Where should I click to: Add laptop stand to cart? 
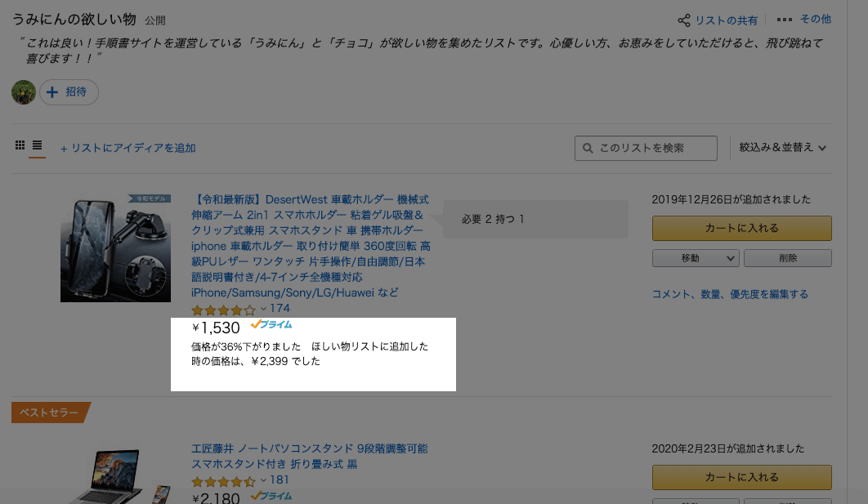coord(741,477)
